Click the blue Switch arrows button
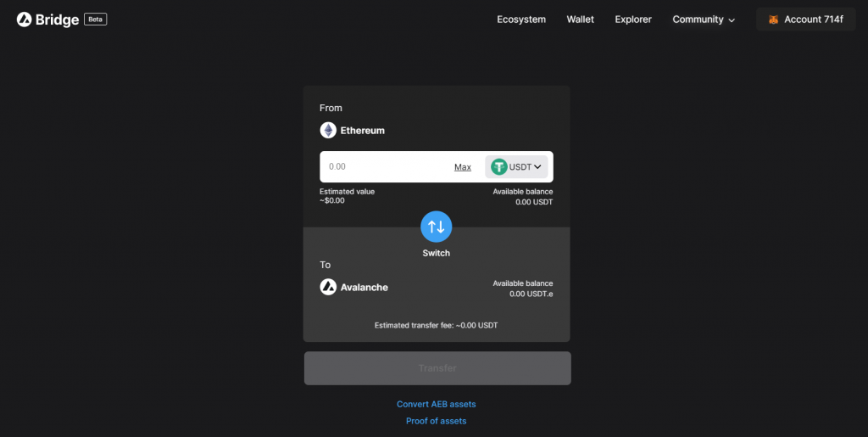868x437 pixels. (437, 227)
